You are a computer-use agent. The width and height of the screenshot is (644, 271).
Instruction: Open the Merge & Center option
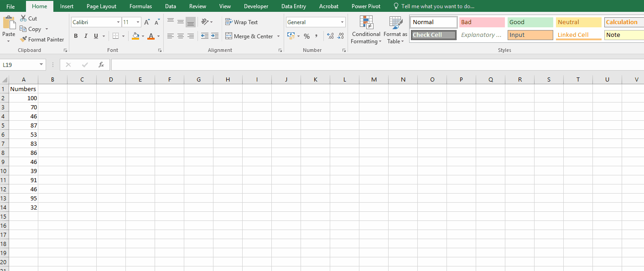[x=249, y=36]
